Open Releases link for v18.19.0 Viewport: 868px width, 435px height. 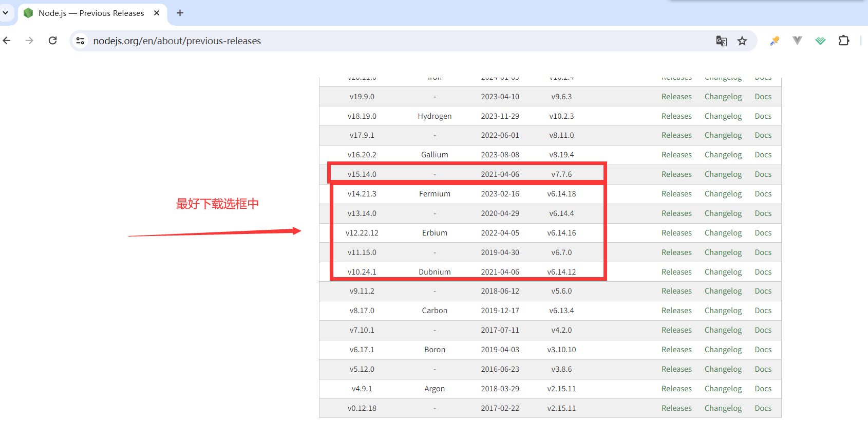pos(676,116)
